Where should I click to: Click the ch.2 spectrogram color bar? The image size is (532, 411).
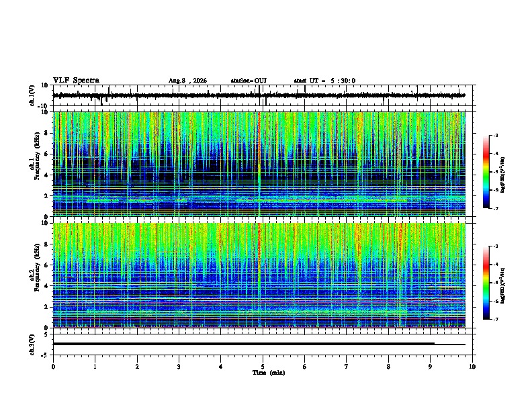[x=486, y=283]
